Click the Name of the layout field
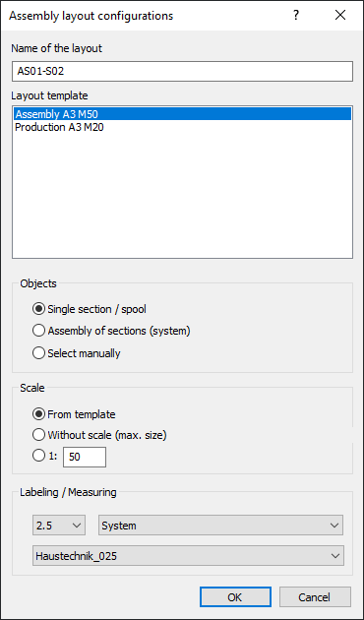The height and width of the screenshot is (620, 364). point(182,71)
